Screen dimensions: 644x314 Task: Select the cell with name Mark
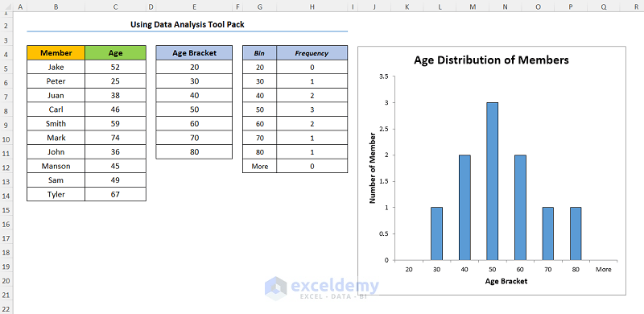click(x=56, y=138)
